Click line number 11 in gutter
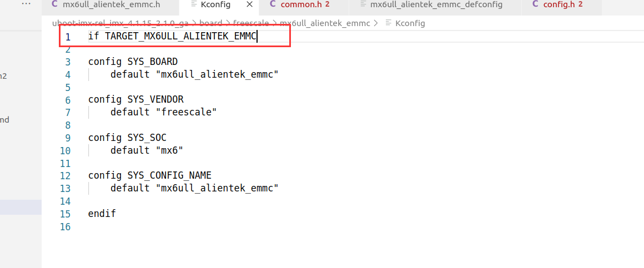Screen dimensions: 644x268 click(65, 163)
